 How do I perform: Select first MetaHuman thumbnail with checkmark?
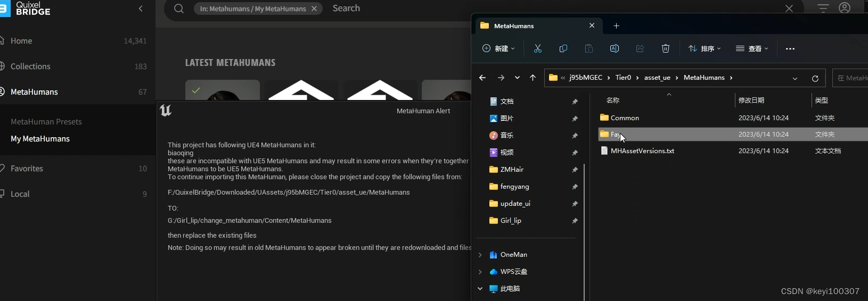click(223, 90)
